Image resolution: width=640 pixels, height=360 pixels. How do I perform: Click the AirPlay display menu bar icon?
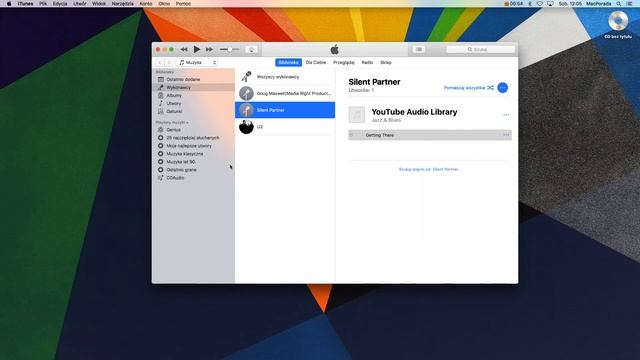pos(550,4)
